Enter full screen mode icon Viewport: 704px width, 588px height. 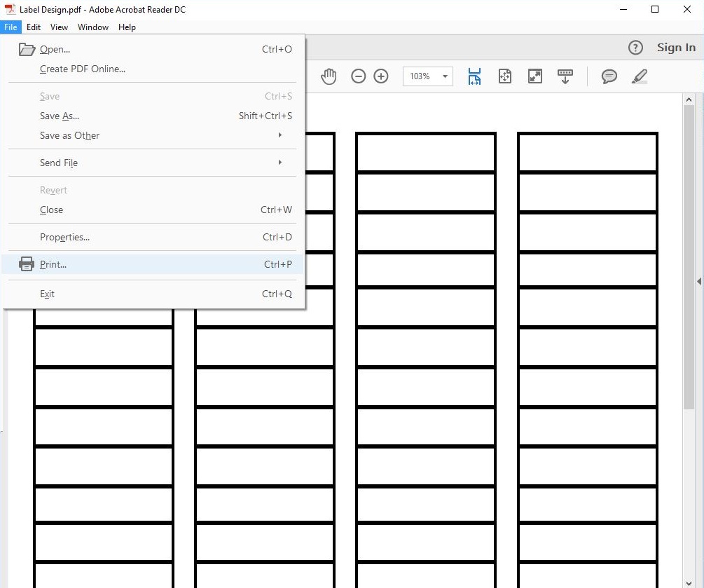pos(535,76)
